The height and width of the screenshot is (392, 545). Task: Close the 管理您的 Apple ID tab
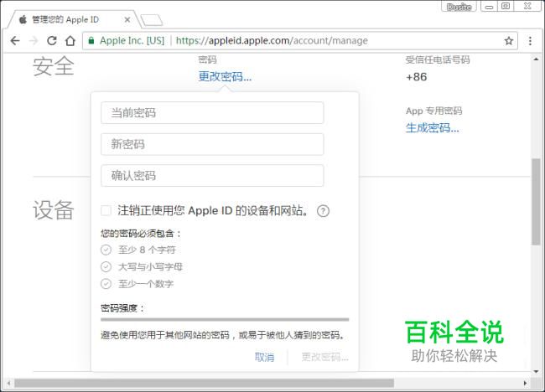(127, 20)
